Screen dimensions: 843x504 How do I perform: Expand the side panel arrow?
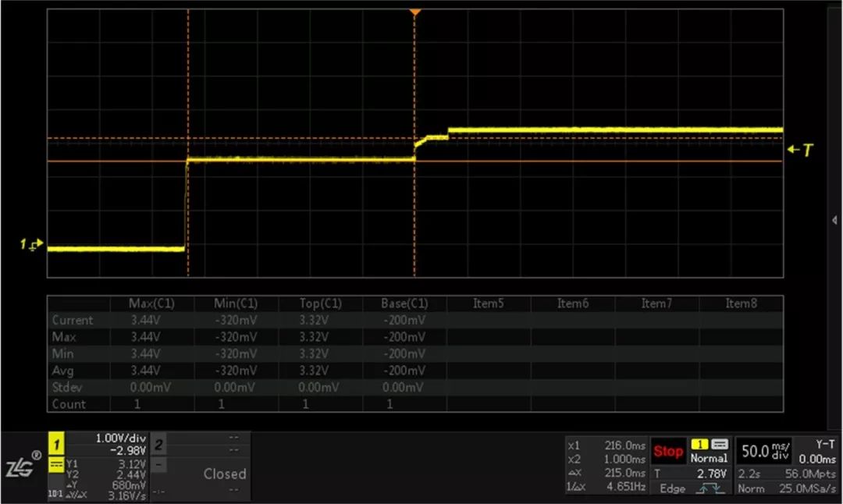(834, 220)
